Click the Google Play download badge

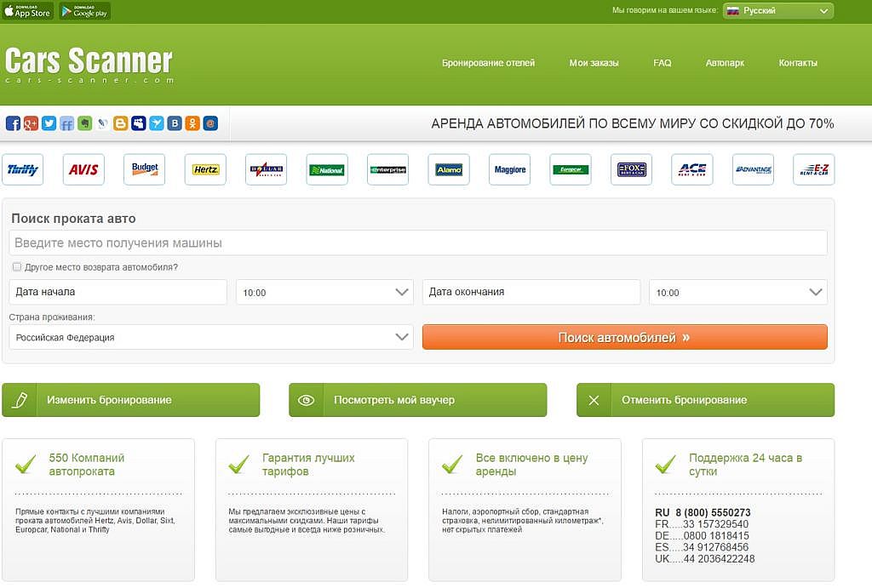click(85, 11)
